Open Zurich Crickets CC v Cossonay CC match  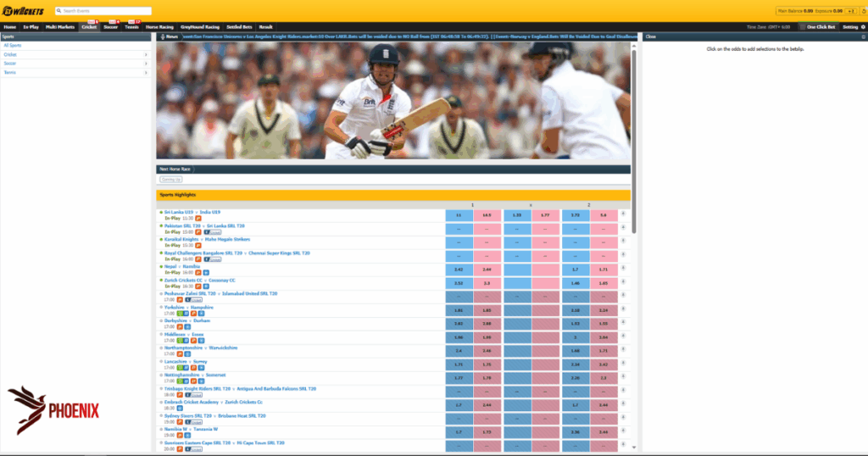pyautogui.click(x=200, y=280)
